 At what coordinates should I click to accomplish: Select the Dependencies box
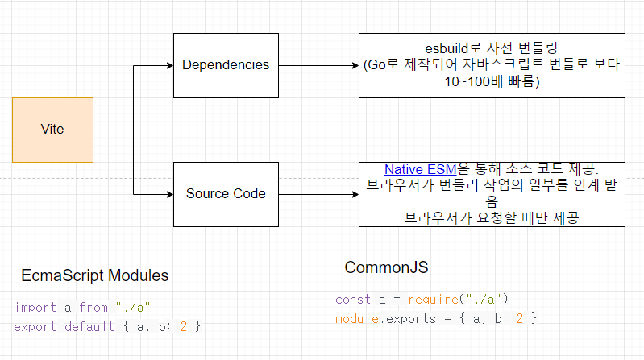tap(226, 66)
